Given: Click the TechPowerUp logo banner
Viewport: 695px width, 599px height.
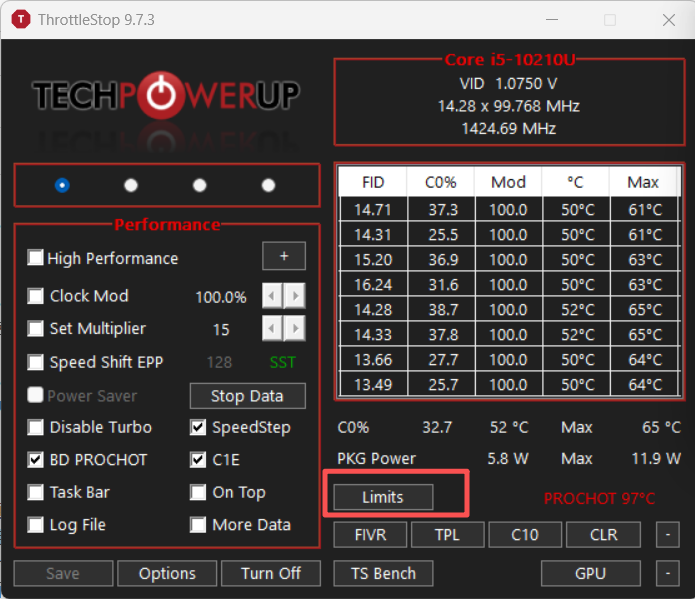Looking at the screenshot, I should 166,95.
